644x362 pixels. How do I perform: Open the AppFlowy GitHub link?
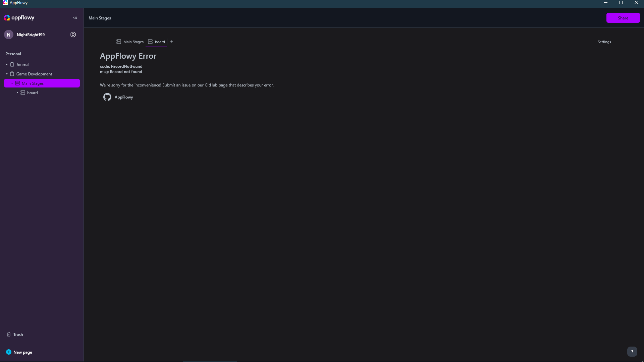pyautogui.click(x=124, y=97)
